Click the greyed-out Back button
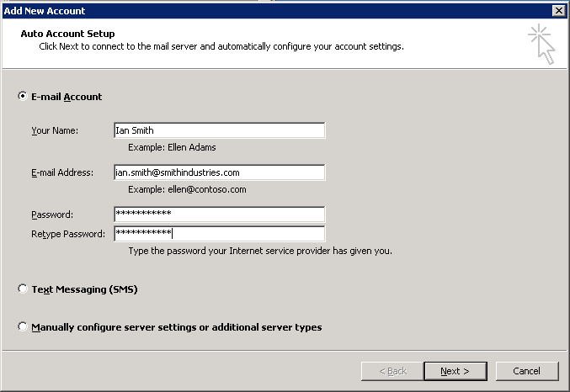The width and height of the screenshot is (570, 392). click(392, 371)
